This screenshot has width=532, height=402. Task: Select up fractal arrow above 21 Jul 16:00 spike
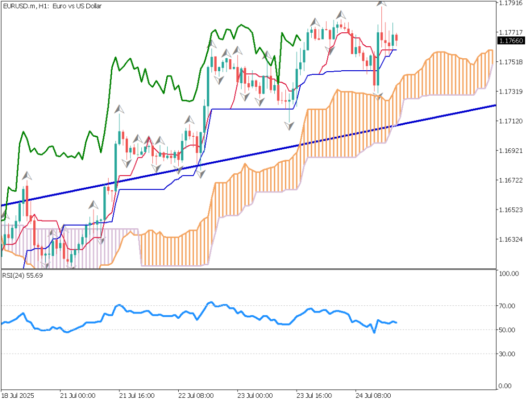119,109
